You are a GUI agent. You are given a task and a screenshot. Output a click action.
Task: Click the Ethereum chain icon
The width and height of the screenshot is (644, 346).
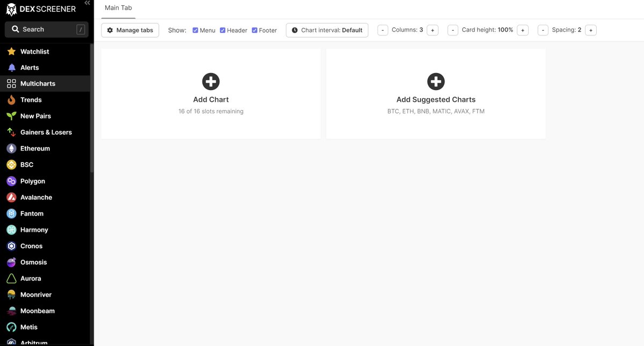tap(11, 149)
